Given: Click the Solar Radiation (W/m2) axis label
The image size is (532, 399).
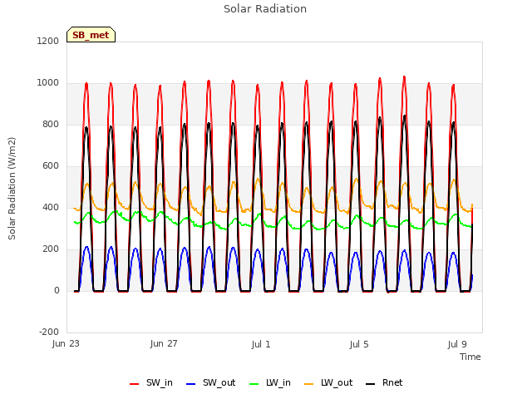Looking at the screenshot, I should [x=12, y=189].
